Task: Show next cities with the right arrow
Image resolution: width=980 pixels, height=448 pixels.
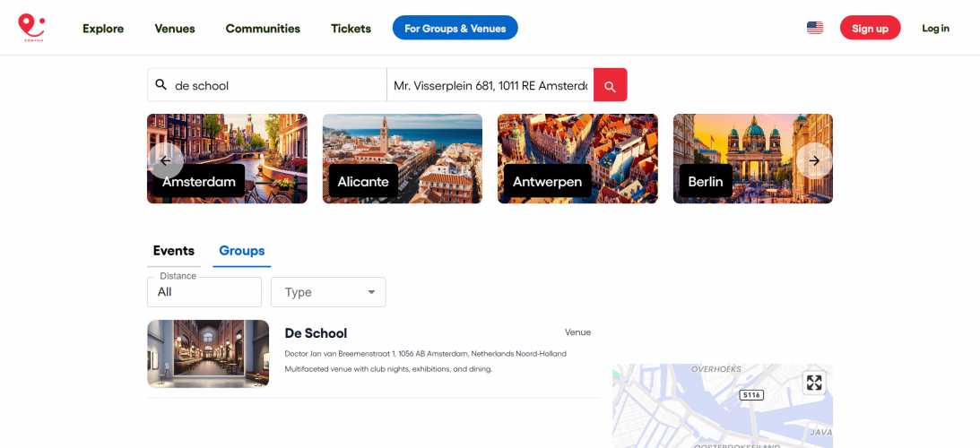Action: pos(814,160)
